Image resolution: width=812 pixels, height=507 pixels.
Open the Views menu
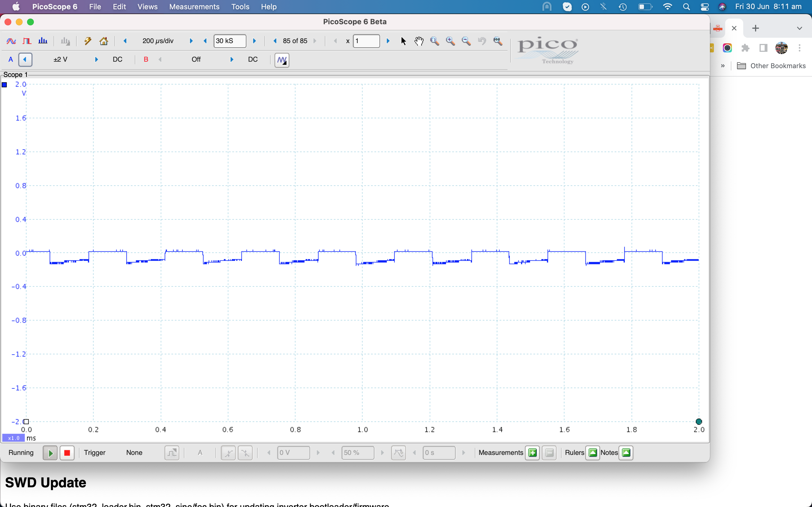(x=147, y=7)
